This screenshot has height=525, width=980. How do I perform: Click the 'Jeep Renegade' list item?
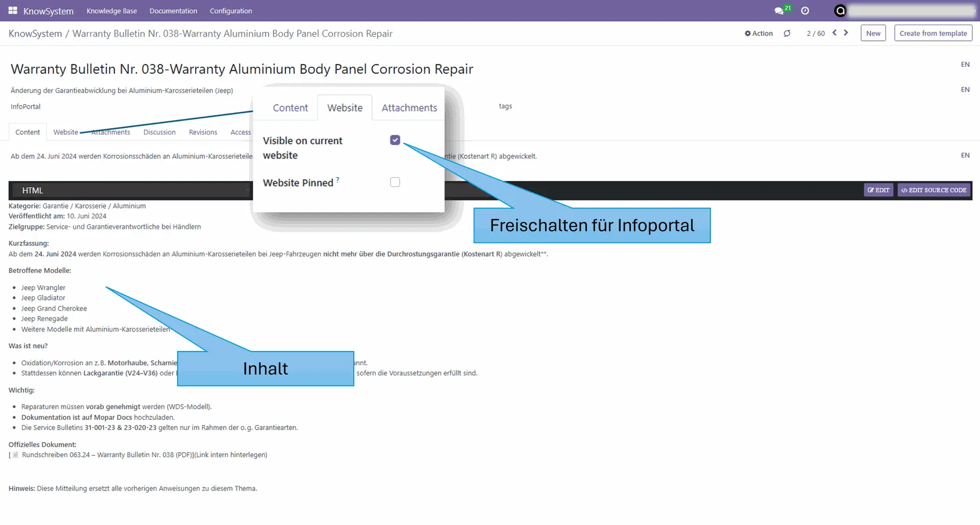(44, 319)
